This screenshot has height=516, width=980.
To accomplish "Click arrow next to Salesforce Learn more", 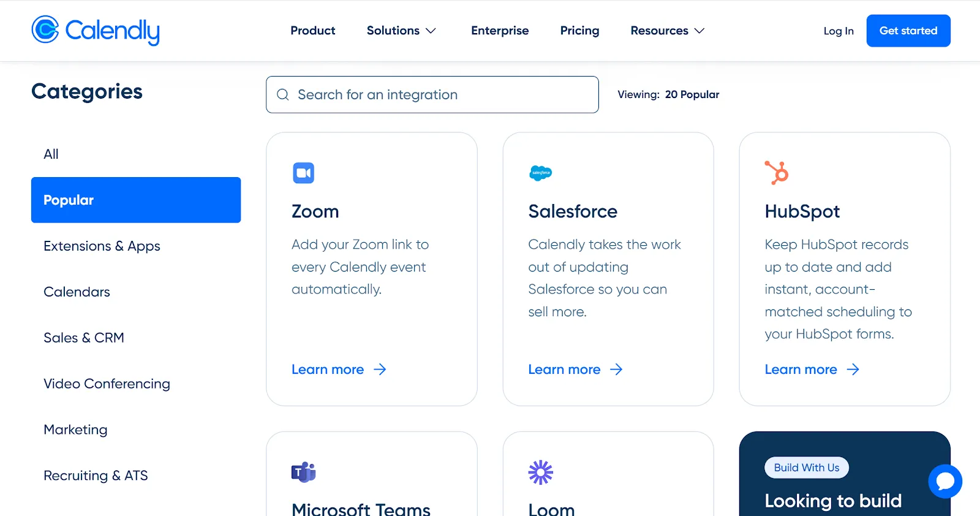I will pos(616,370).
